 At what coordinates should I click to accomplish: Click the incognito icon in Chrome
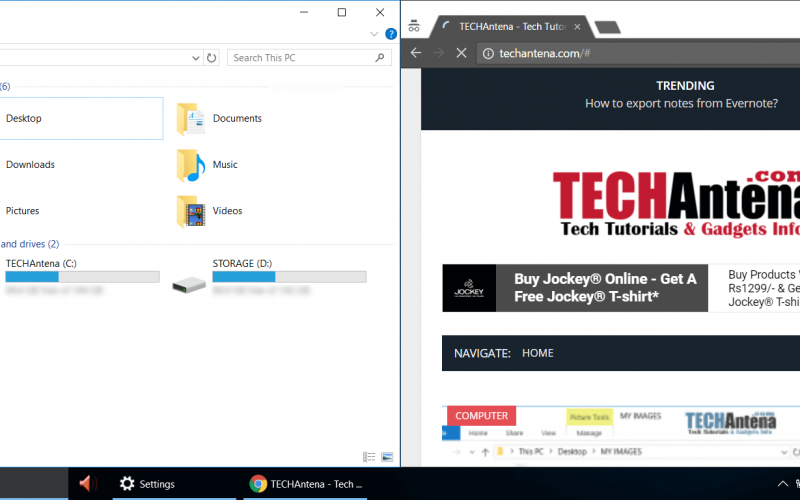(x=414, y=26)
